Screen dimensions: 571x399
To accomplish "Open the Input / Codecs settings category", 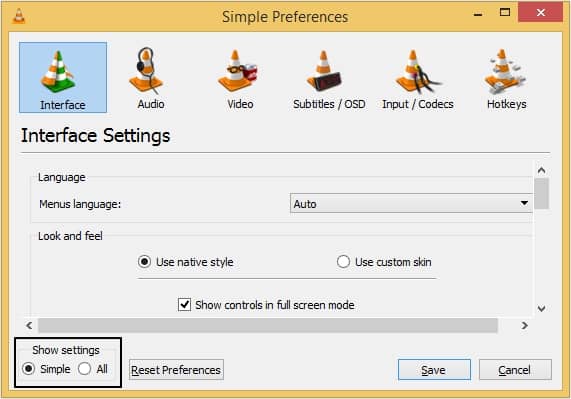I will (x=418, y=78).
